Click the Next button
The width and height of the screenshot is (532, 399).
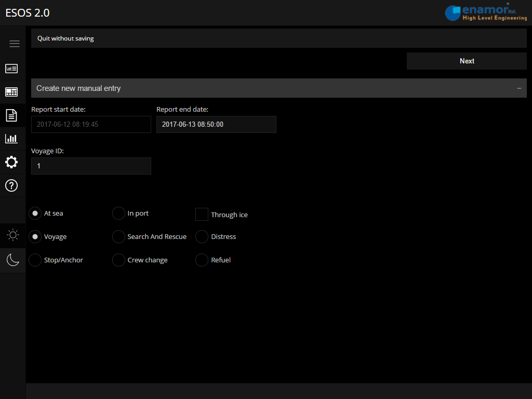(467, 61)
